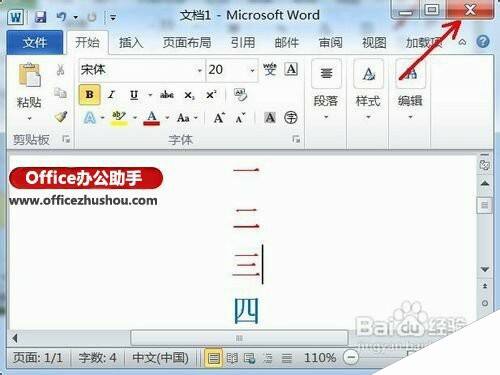Apply the red font color

[152, 118]
